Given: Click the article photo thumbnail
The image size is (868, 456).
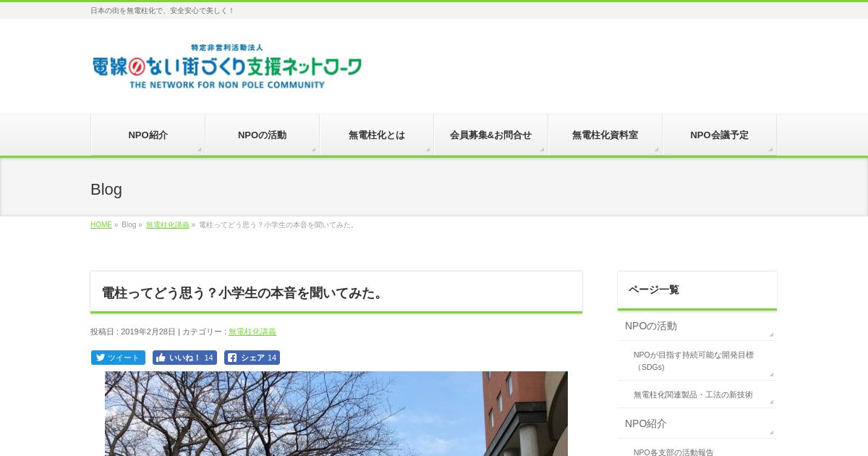Looking at the screenshot, I should [x=336, y=413].
